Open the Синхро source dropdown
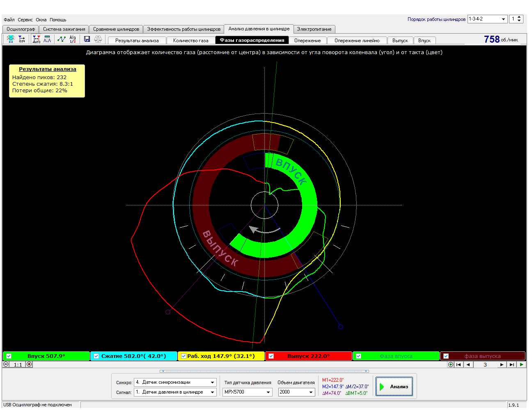This screenshot has height=410, width=532. 175,382
